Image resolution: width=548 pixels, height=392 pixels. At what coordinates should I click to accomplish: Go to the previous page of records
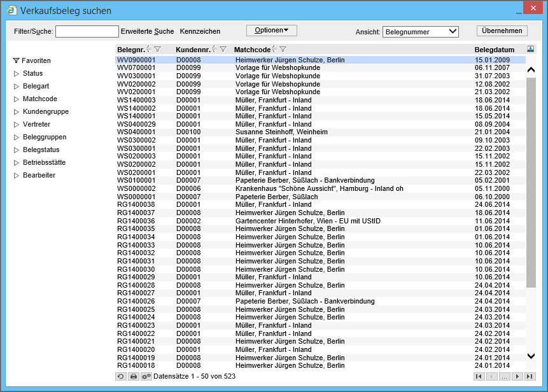click(492, 376)
